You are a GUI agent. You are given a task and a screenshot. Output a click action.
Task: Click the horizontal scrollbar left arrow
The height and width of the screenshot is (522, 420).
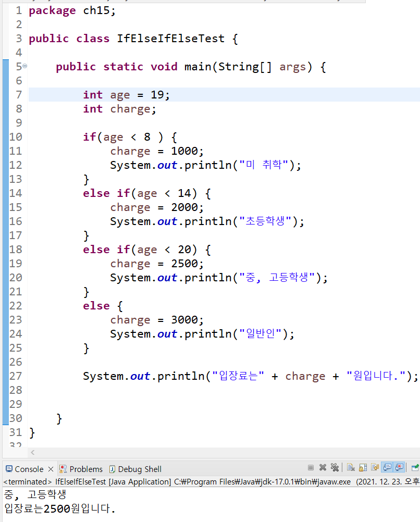coord(33,452)
